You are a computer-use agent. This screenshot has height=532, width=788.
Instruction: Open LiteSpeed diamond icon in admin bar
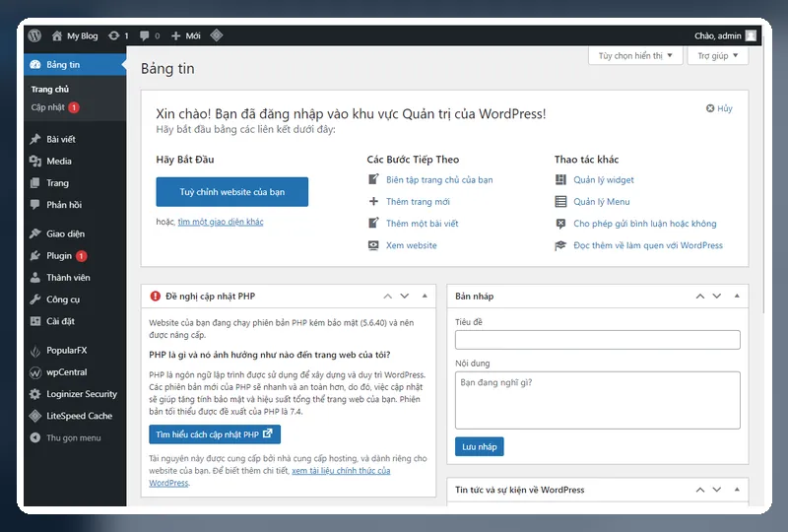(216, 35)
